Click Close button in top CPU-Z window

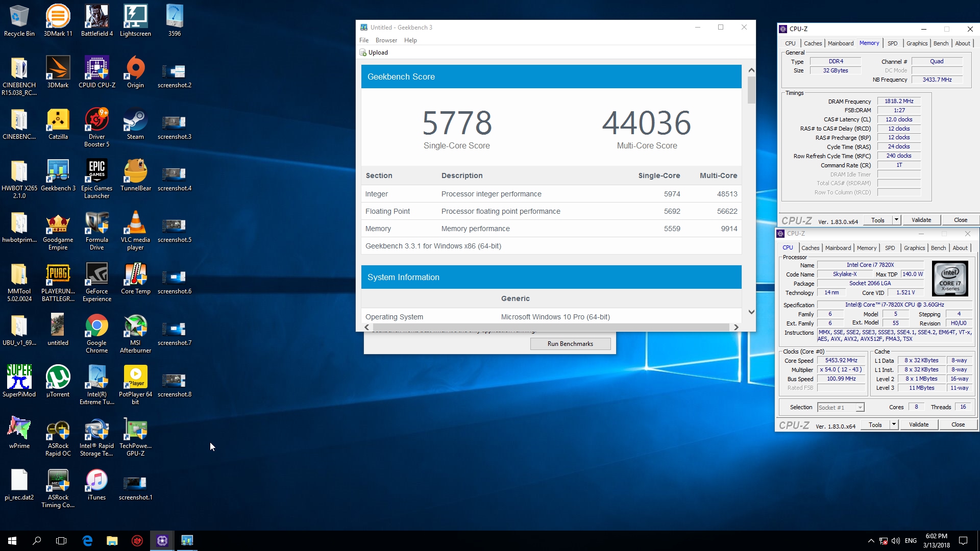tap(961, 220)
